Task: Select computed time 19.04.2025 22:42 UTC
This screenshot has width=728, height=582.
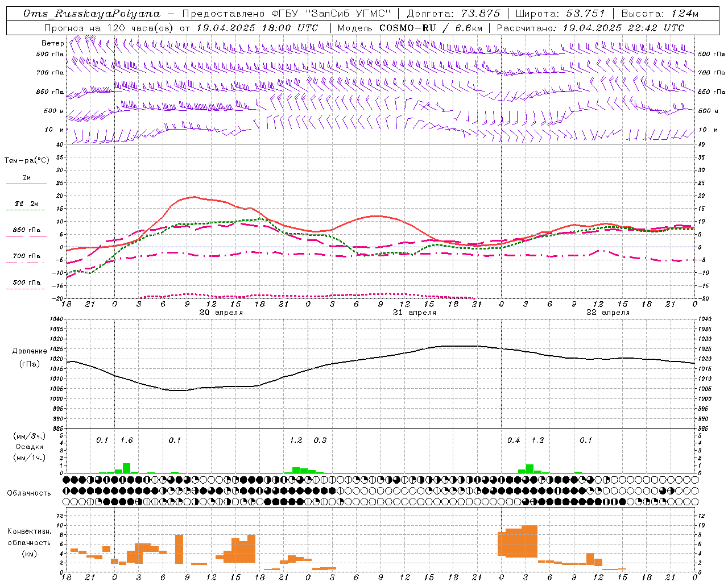Action: click(623, 28)
